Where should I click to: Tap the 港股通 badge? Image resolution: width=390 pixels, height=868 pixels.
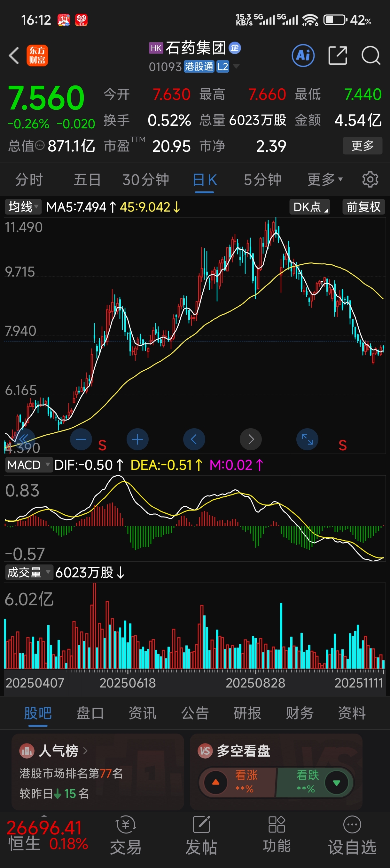(x=199, y=67)
